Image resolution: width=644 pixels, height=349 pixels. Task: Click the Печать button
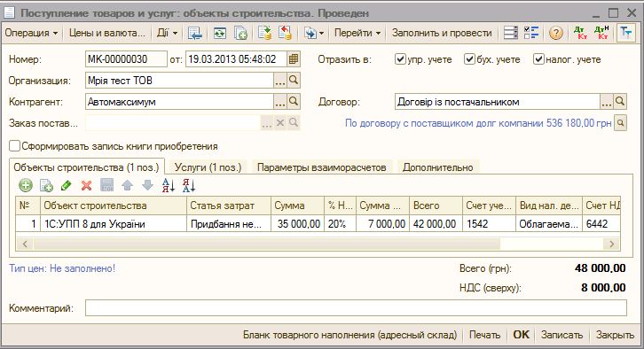click(484, 335)
